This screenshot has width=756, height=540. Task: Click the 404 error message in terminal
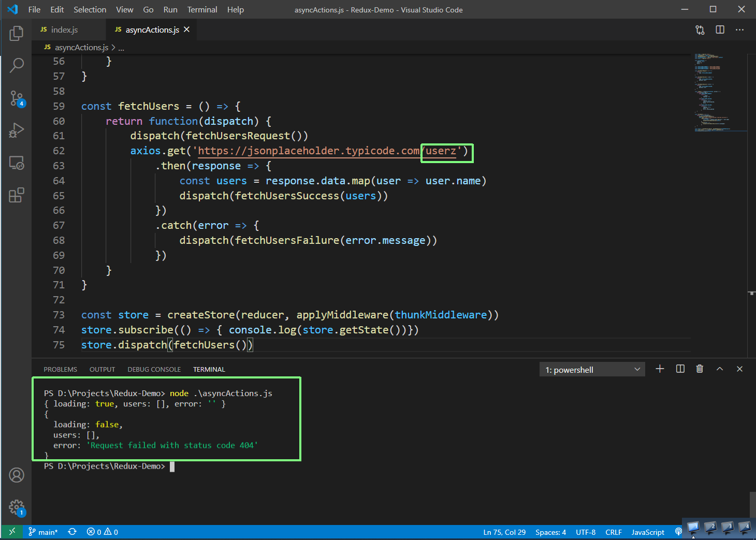point(172,445)
